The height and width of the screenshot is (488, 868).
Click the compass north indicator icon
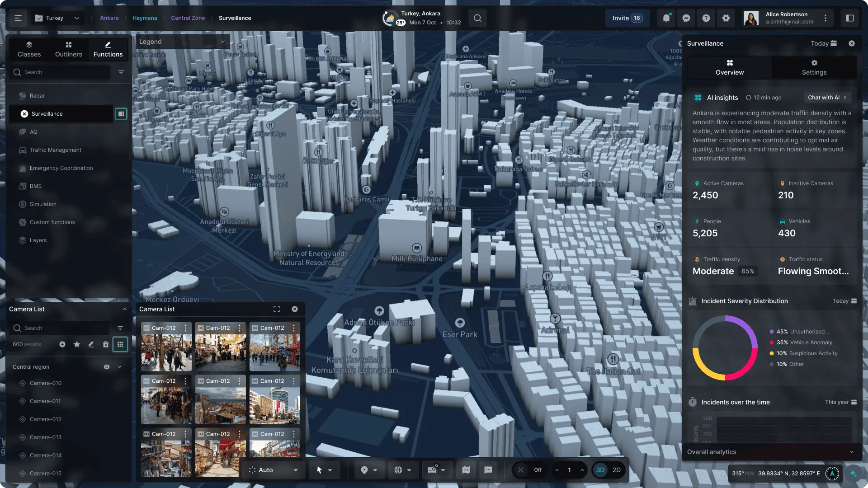point(832,473)
